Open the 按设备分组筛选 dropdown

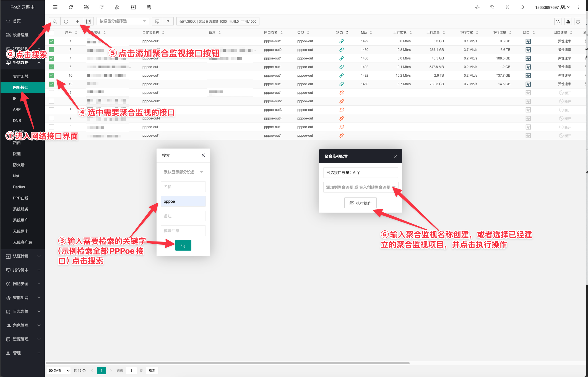123,21
